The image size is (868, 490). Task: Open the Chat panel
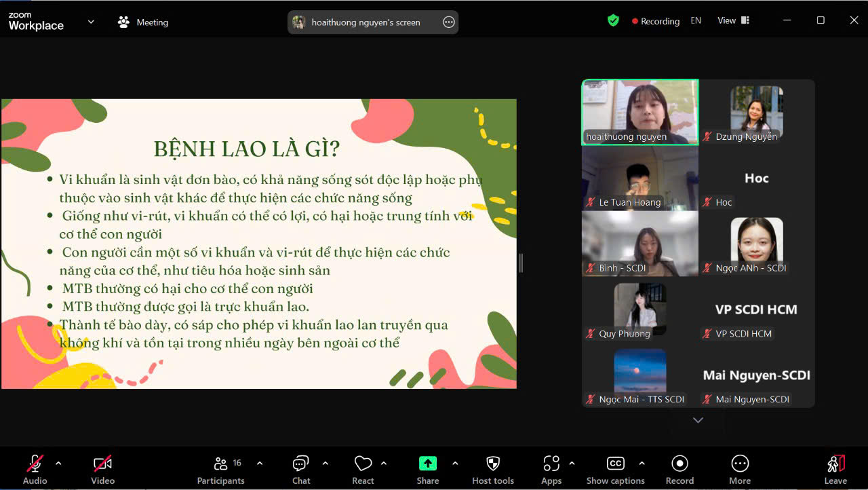[301, 470]
